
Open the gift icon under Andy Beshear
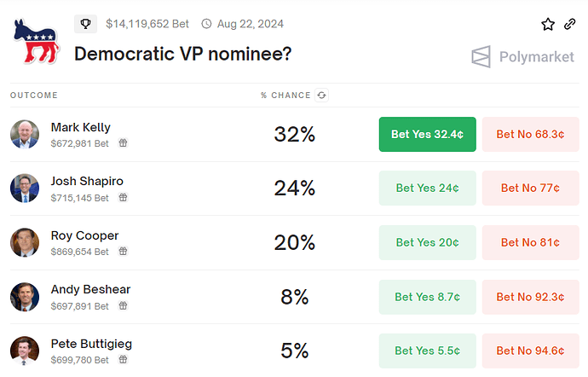tap(123, 306)
